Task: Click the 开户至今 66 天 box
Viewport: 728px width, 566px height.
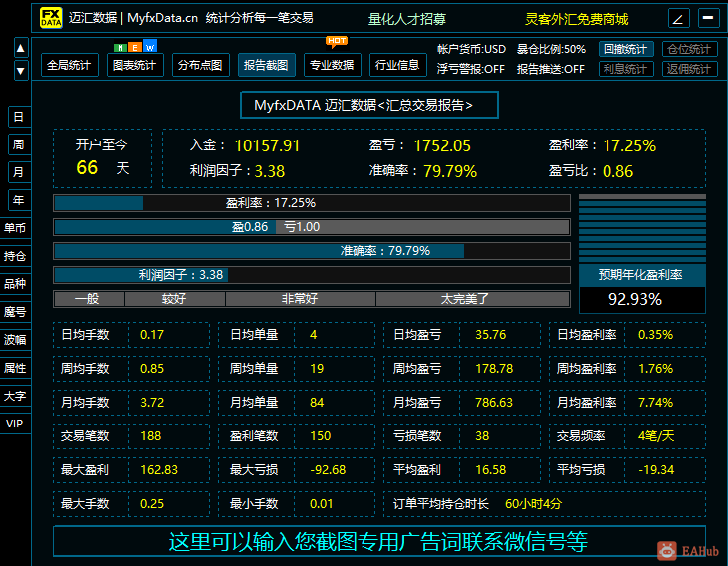Action: point(103,158)
